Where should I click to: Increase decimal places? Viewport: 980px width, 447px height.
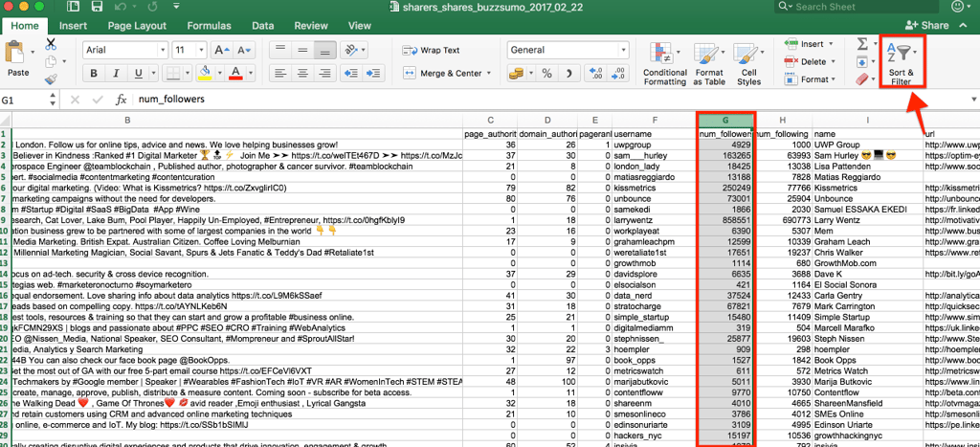pyautogui.click(x=595, y=74)
